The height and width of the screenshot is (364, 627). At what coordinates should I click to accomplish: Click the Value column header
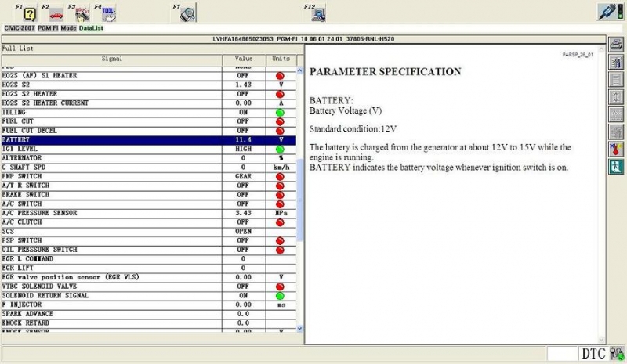(x=244, y=59)
